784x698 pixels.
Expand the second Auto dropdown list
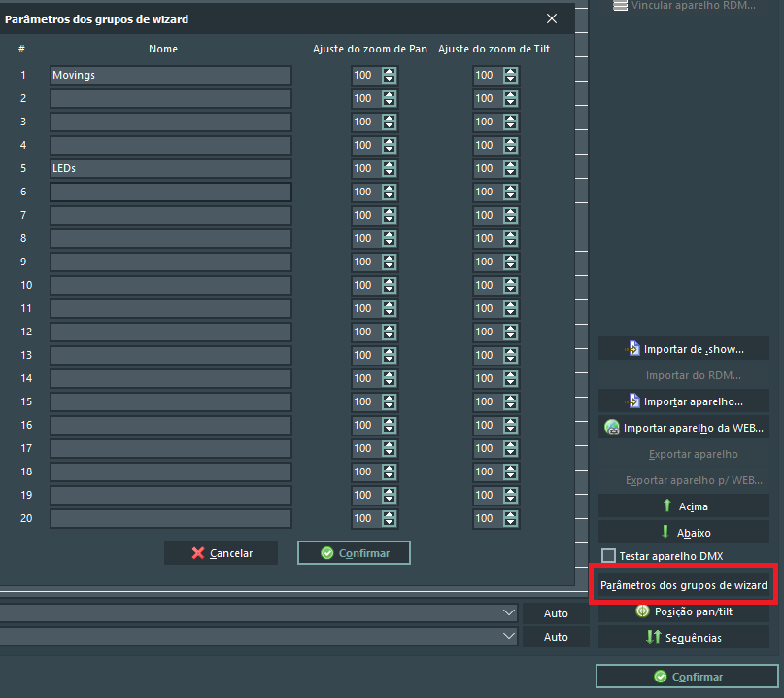[x=509, y=637]
